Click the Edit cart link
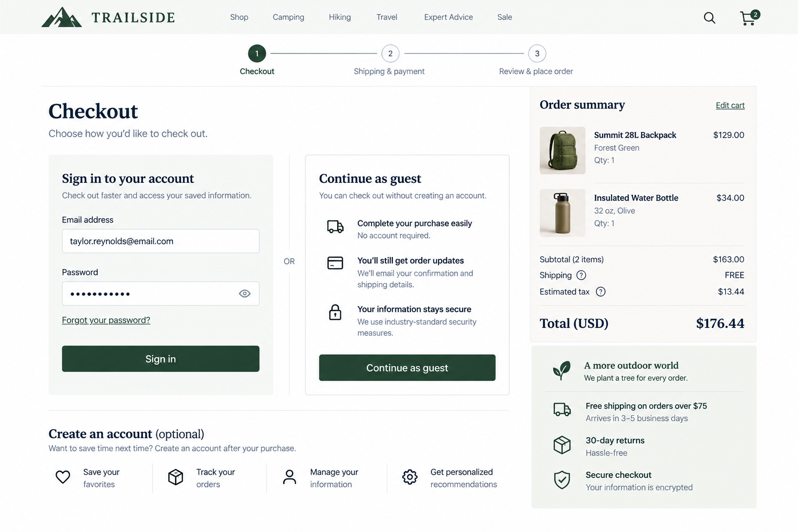The width and height of the screenshot is (798, 532). coord(730,105)
